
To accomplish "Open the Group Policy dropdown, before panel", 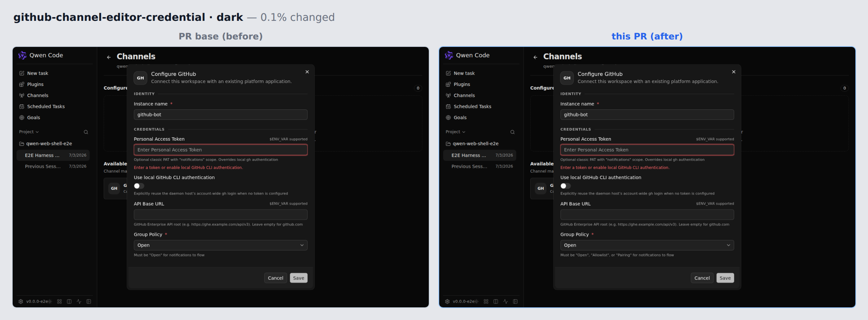I will [221, 245].
